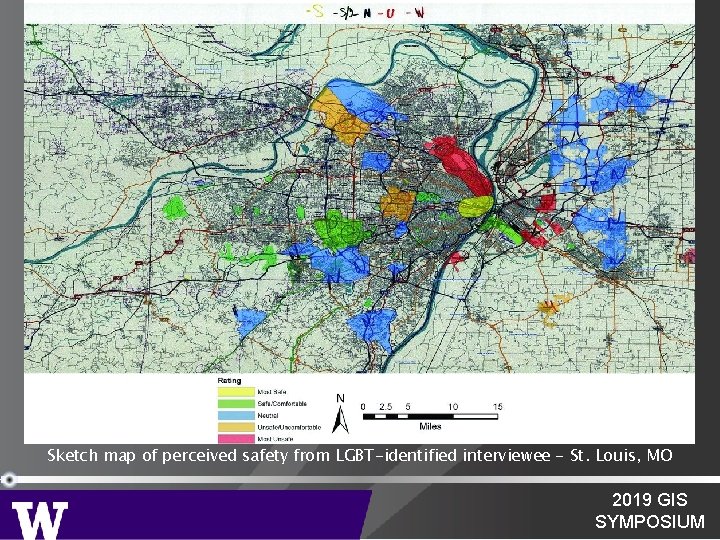
Task: Click the handwritten red 'U' at the top
Action: 388,13
